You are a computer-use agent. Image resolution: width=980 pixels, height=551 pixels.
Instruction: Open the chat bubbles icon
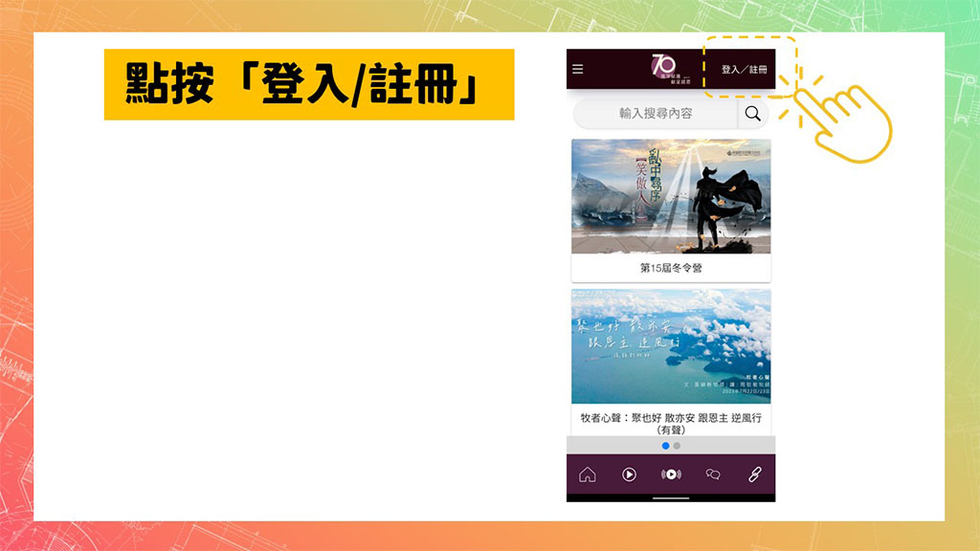coord(713,474)
